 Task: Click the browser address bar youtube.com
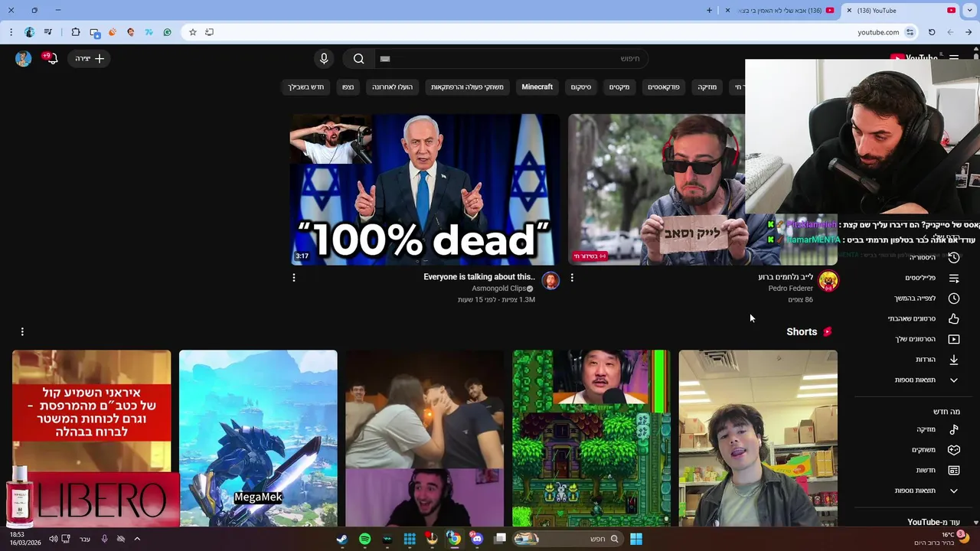878,32
